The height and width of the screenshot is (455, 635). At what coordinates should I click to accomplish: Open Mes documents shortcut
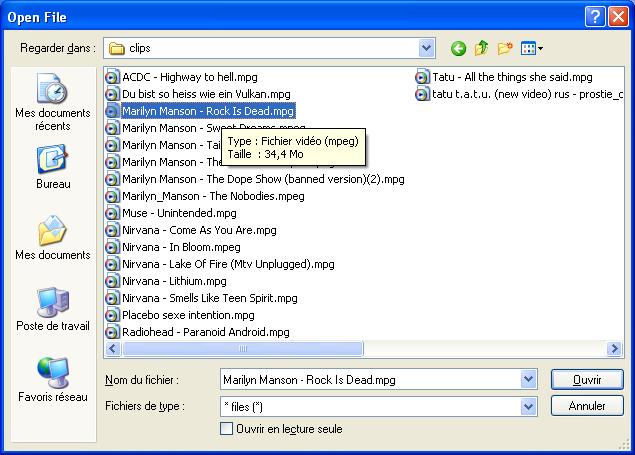click(53, 238)
